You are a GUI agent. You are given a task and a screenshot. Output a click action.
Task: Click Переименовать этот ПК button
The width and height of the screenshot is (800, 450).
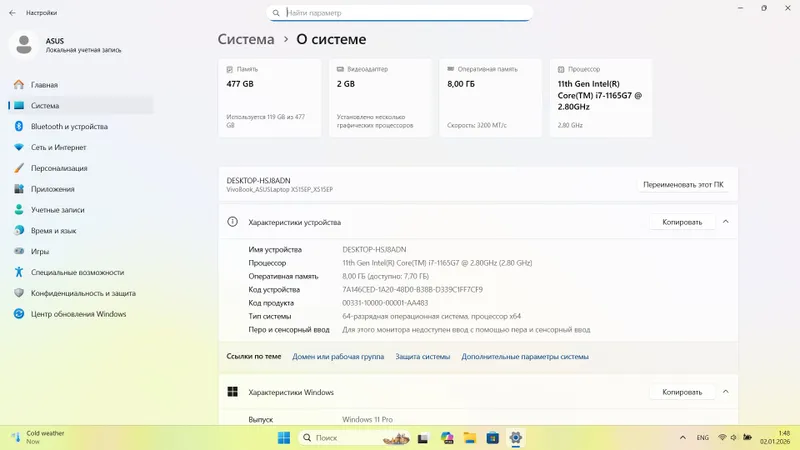tap(683, 185)
